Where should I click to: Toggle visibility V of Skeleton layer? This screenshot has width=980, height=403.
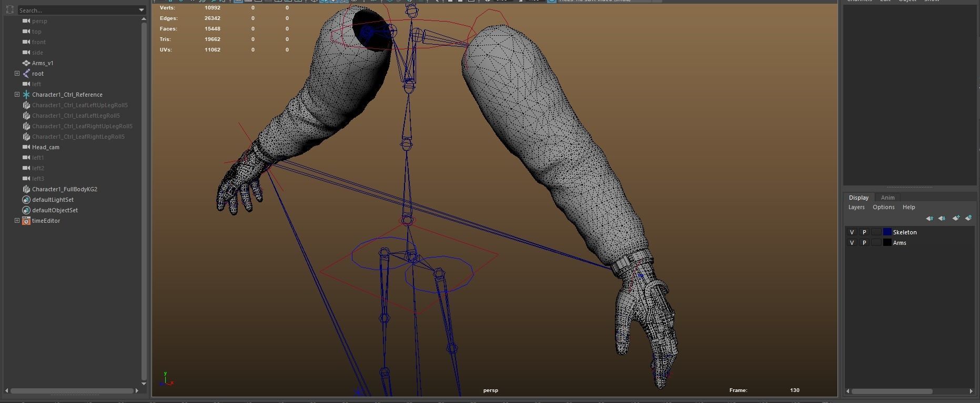point(852,232)
